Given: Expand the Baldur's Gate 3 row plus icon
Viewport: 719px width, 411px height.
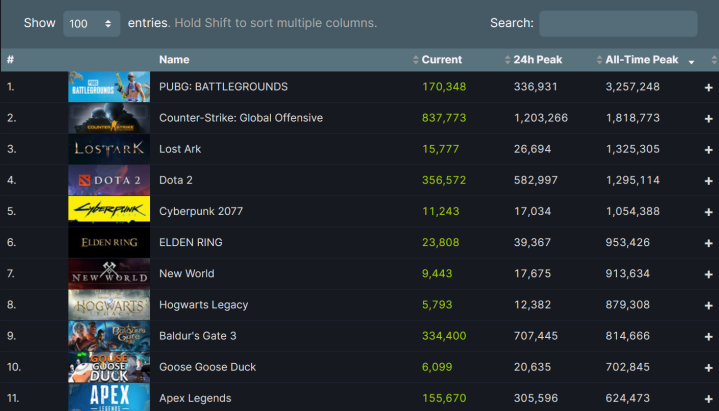Looking at the screenshot, I should 708,337.
